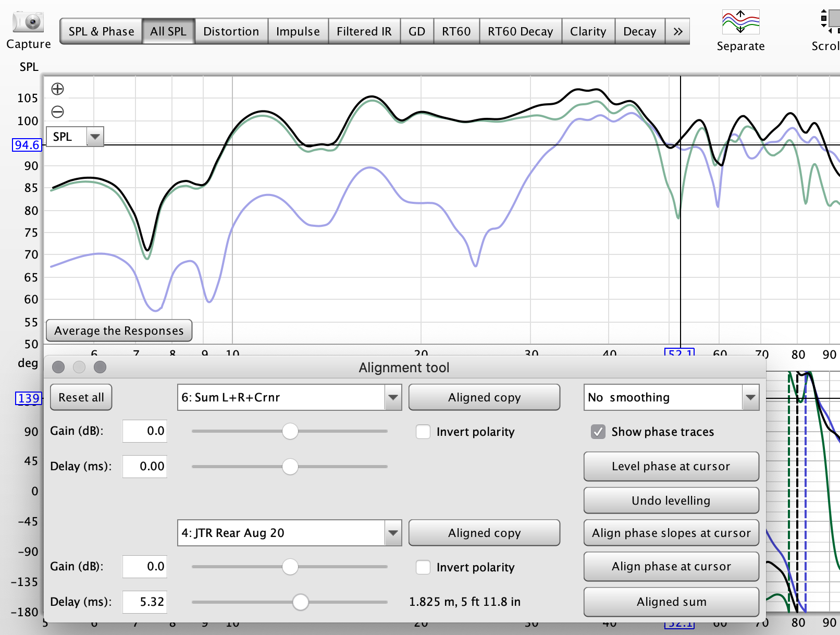Click Align phase at cursor button
Screen dimensions: 840x635
[671, 566]
